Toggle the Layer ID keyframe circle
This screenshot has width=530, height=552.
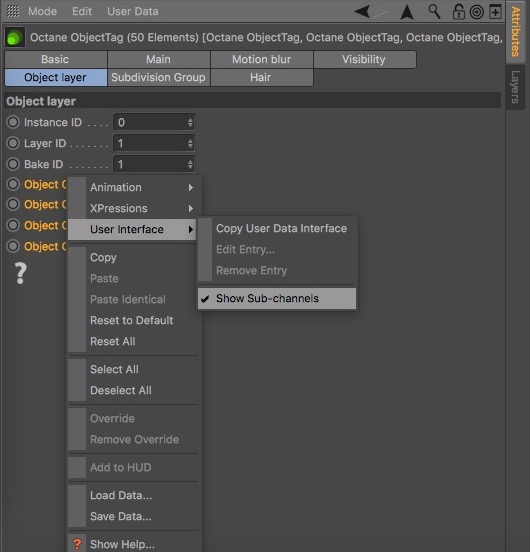click(13, 143)
